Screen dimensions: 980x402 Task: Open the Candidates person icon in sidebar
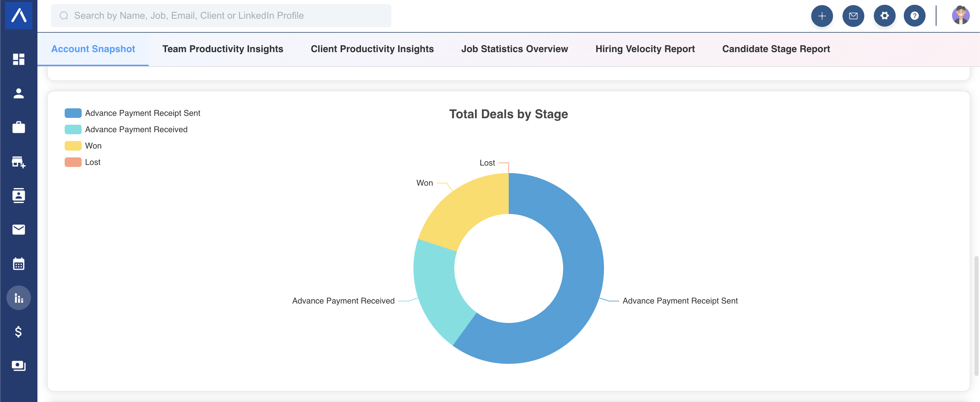[18, 93]
